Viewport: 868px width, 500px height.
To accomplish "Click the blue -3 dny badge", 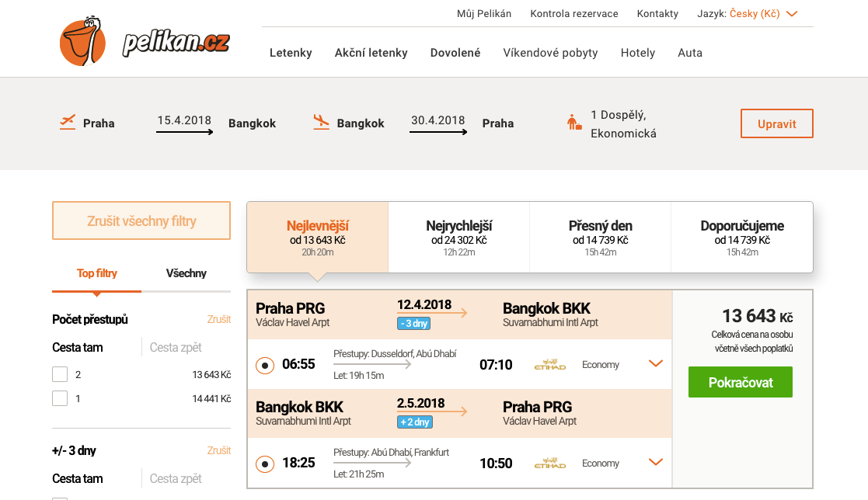I will pyautogui.click(x=413, y=323).
